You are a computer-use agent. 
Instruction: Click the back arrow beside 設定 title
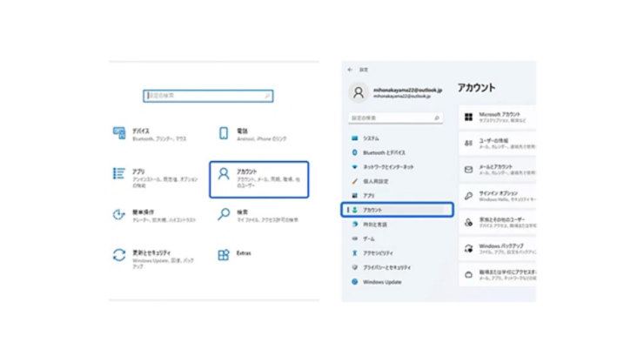[x=351, y=69]
